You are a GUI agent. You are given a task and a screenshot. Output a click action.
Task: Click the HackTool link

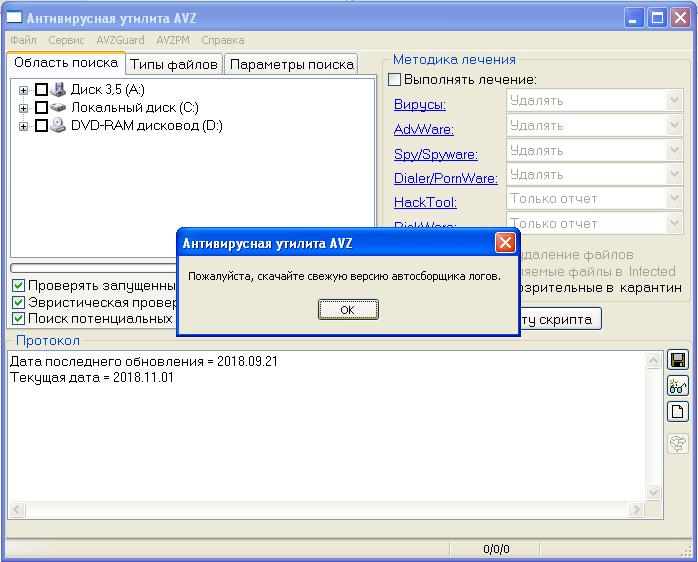click(425, 203)
